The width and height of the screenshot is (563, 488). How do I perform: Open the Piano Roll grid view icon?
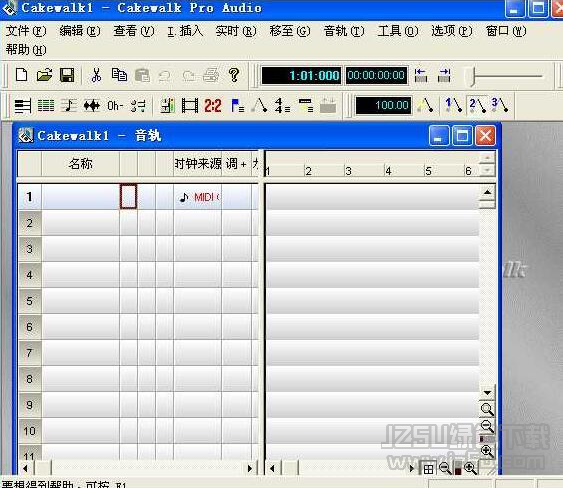[x=46, y=106]
